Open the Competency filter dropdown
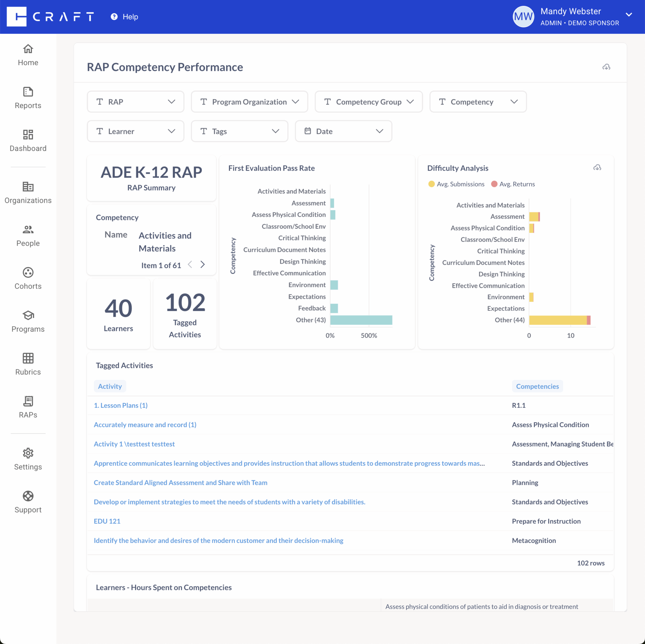 478,102
